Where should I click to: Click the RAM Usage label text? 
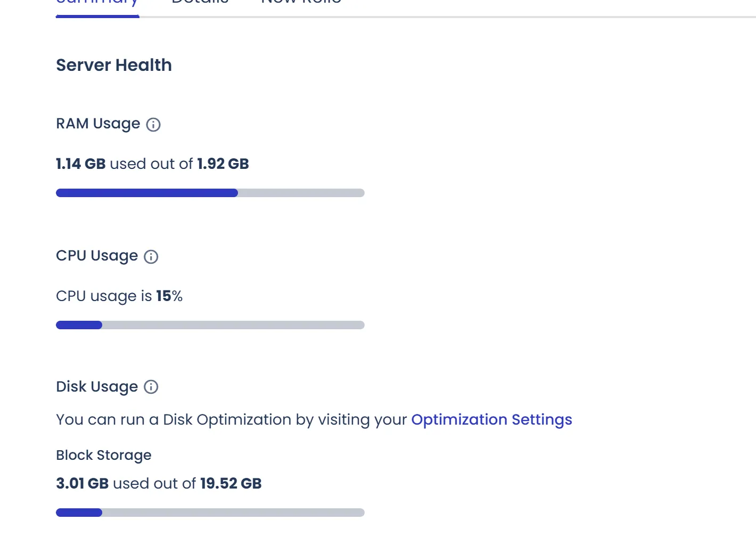(x=98, y=124)
